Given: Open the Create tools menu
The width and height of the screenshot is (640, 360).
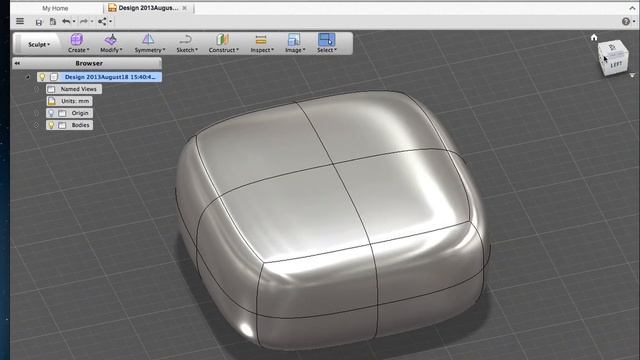Looking at the screenshot, I should tap(78, 43).
